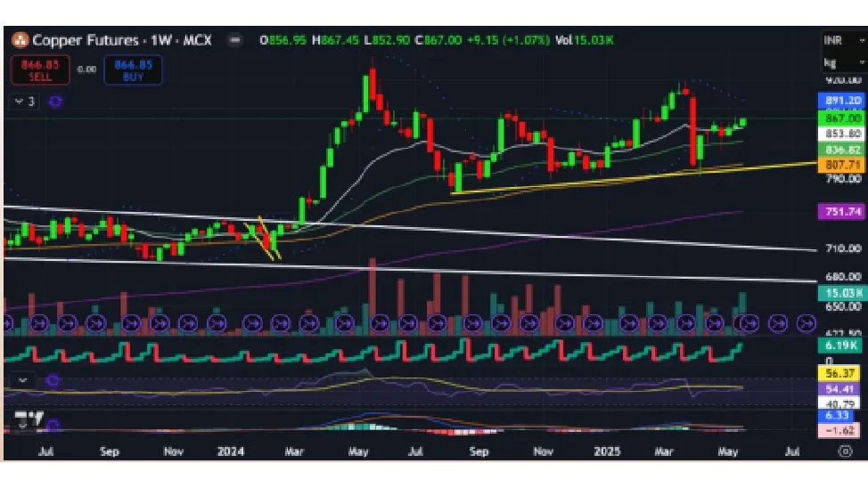Click the low price L852.90 value
Screen dimensions: 868x488
pyautogui.click(x=387, y=40)
